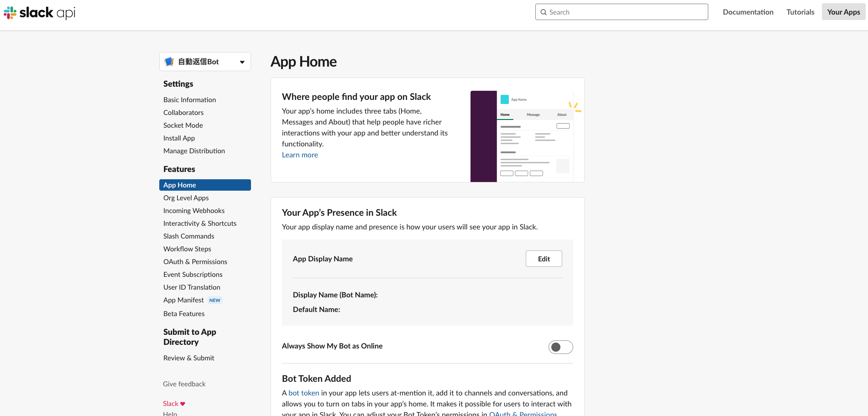868x416 pixels.
Task: Open the app switcher dropdown
Action: click(x=242, y=61)
